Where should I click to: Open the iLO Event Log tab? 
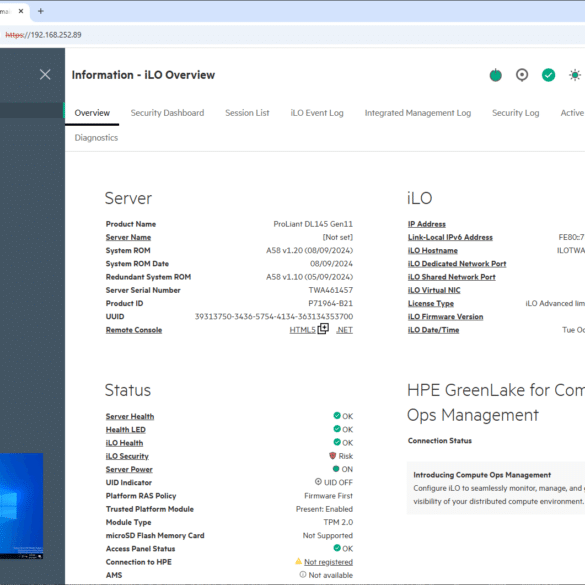pyautogui.click(x=317, y=113)
